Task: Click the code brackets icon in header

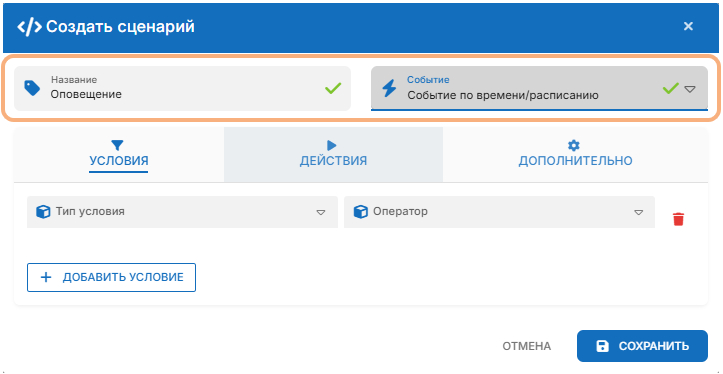Action: pyautogui.click(x=29, y=27)
